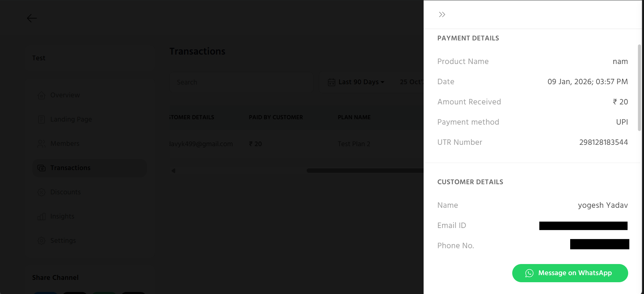Select Transactions in the sidebar menu
Screen dimensions: 644x294
pos(70,168)
